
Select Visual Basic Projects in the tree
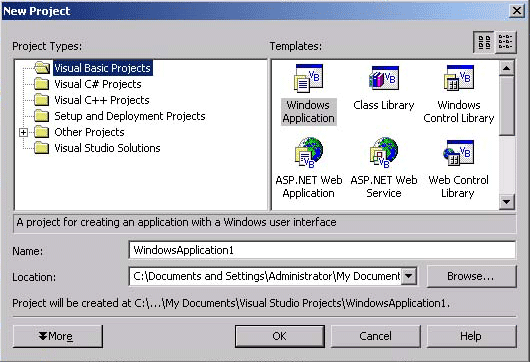(x=102, y=68)
